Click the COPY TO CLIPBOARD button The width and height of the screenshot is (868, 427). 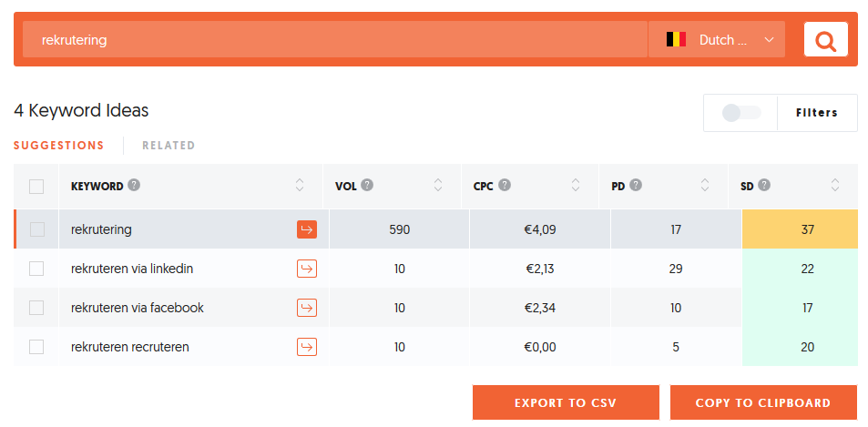click(x=763, y=402)
